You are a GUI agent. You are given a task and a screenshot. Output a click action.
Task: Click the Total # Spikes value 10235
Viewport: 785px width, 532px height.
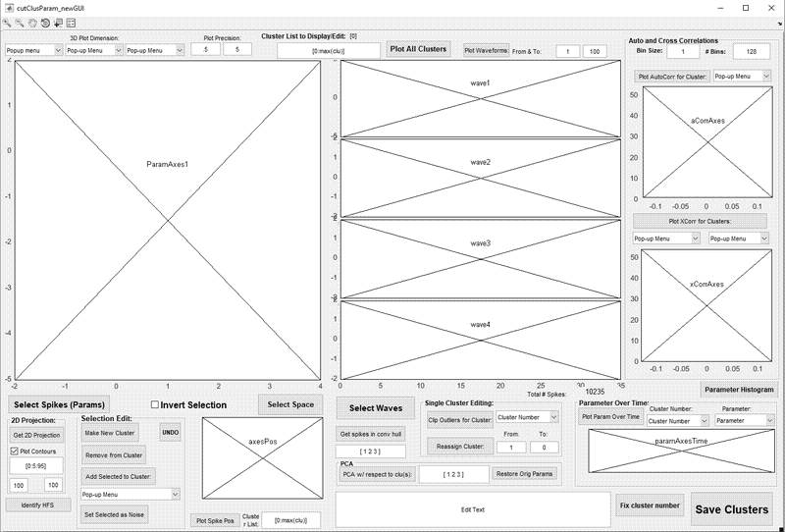tap(595, 392)
